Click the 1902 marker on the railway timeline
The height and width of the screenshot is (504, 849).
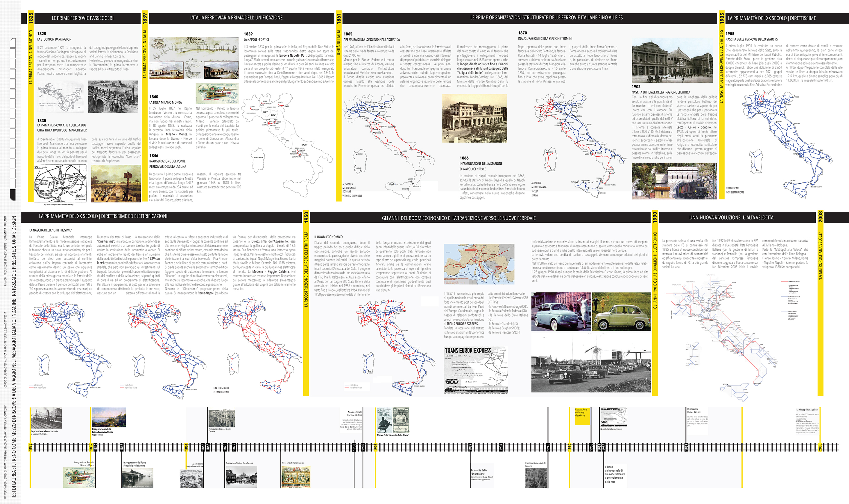(363, 447)
